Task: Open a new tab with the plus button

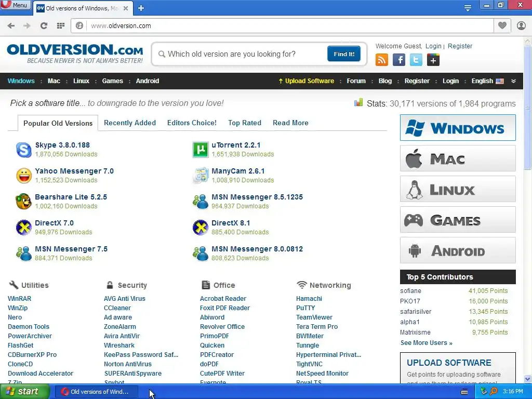Action: click(x=141, y=8)
